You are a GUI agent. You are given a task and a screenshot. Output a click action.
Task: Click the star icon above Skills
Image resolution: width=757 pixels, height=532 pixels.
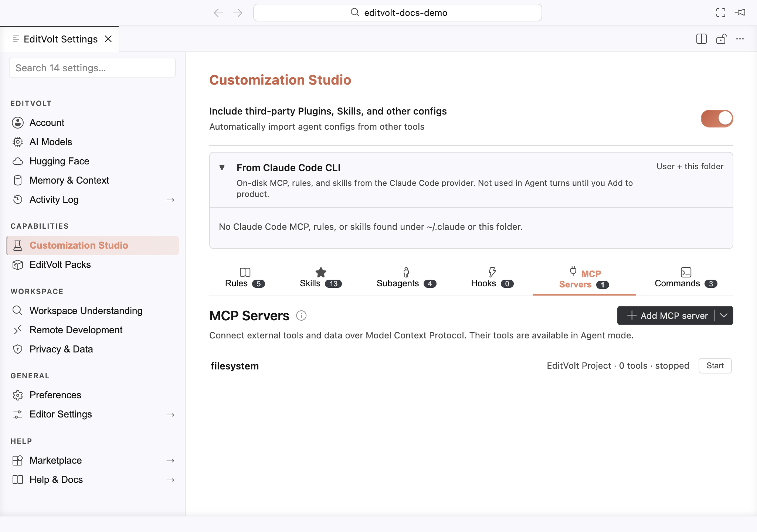321,272
